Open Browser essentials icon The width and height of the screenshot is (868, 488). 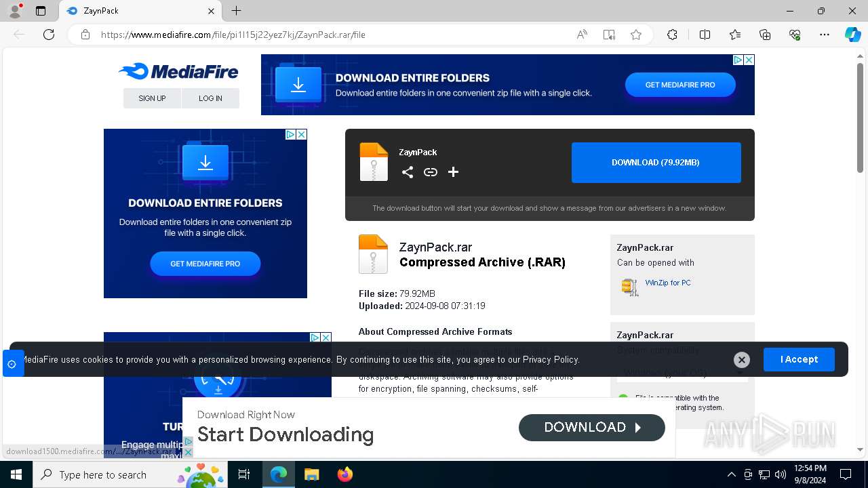click(795, 35)
